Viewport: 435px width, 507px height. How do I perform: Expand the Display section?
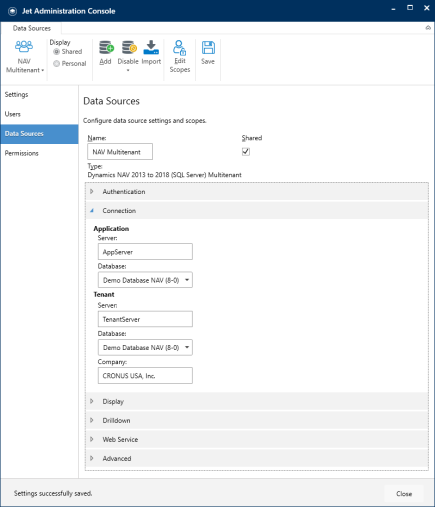click(92, 401)
